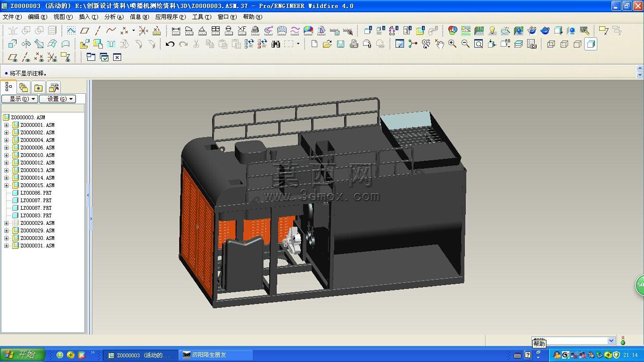Image resolution: width=644 pixels, height=362 pixels.
Task: Switch to the favorites tab
Action: [38, 87]
